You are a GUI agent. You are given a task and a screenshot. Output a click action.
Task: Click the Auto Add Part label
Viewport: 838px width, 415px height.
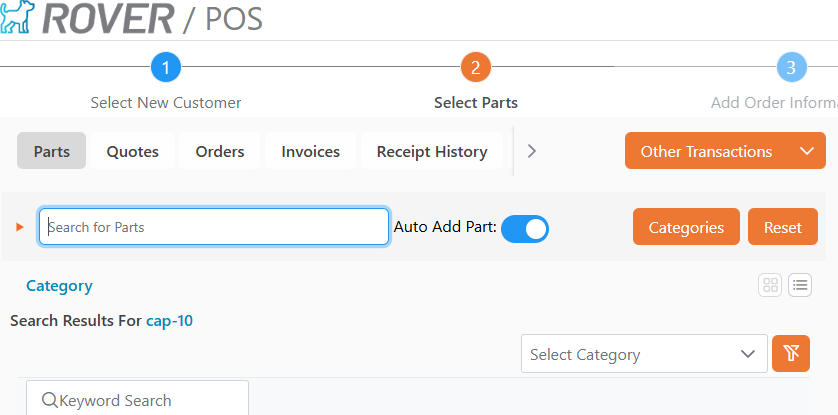pos(445,227)
